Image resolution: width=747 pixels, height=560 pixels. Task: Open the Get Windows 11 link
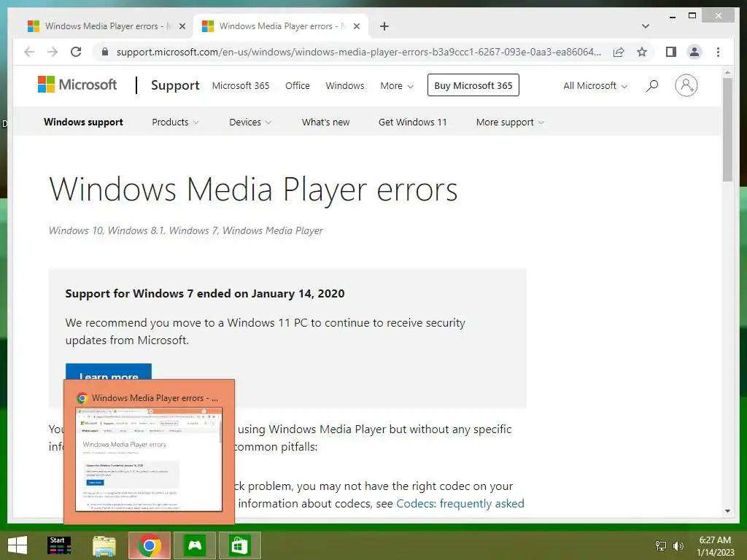[x=413, y=122]
